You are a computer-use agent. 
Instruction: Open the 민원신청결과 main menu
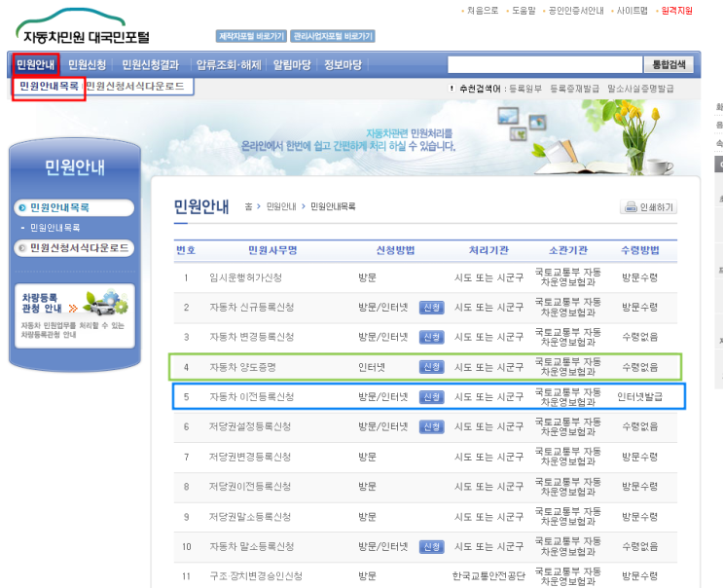point(150,64)
